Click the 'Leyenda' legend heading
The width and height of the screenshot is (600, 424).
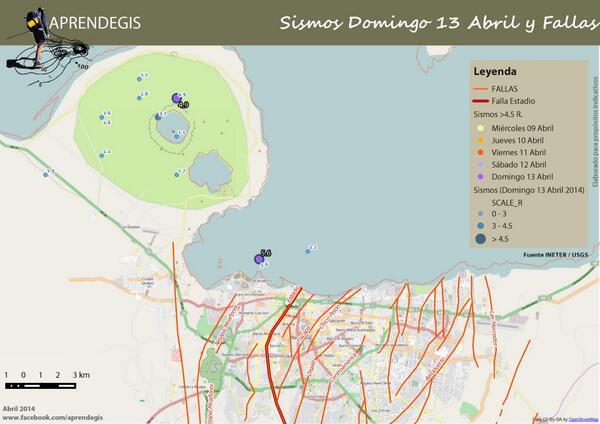tap(495, 72)
